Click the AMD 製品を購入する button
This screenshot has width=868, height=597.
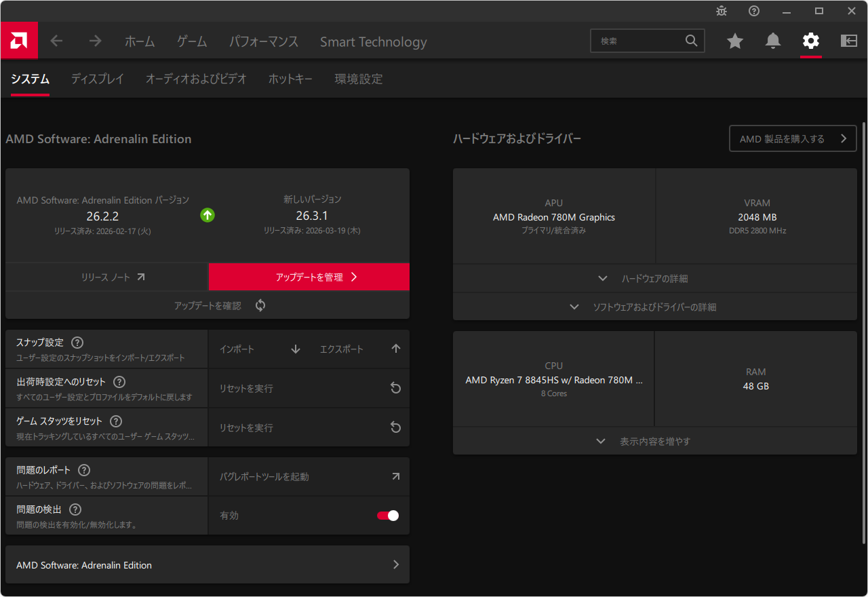(x=793, y=139)
